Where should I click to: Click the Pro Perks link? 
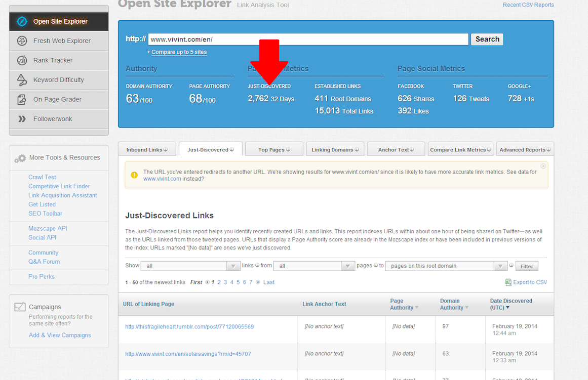[x=41, y=277]
